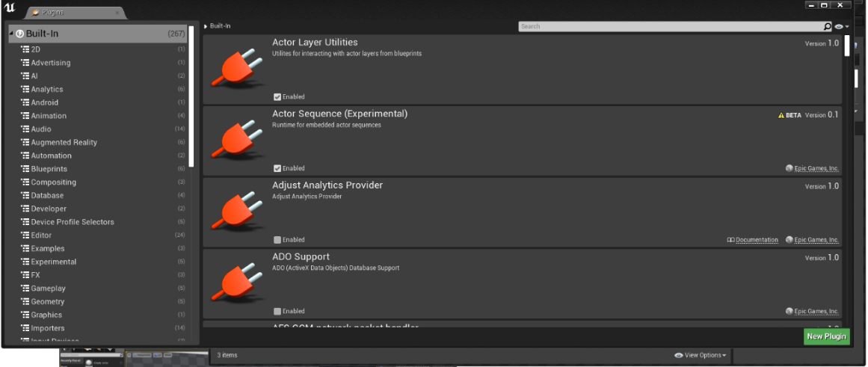Select the Audio category icon
The width and height of the screenshot is (868, 367).
click(25, 129)
